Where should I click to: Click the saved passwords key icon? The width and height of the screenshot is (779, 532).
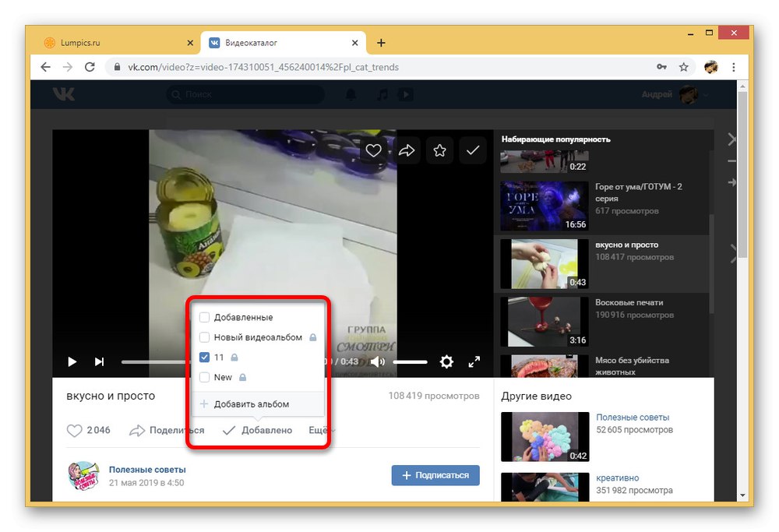tap(661, 66)
